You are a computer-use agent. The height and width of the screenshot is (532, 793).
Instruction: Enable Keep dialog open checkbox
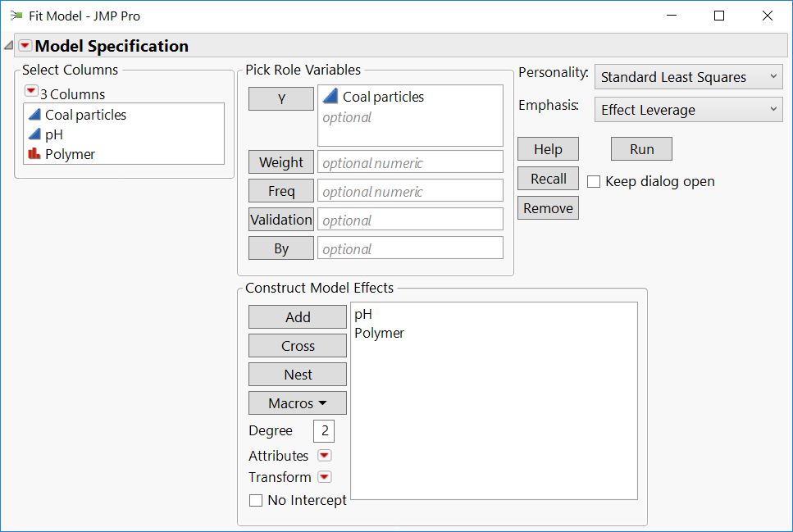(595, 181)
